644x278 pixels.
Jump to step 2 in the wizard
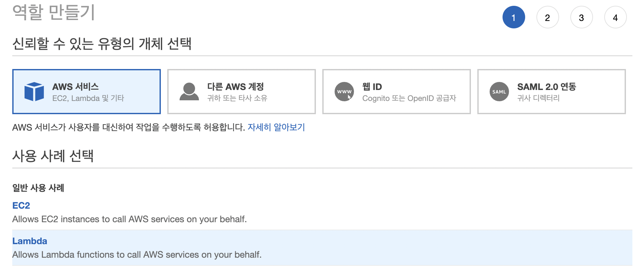[547, 17]
